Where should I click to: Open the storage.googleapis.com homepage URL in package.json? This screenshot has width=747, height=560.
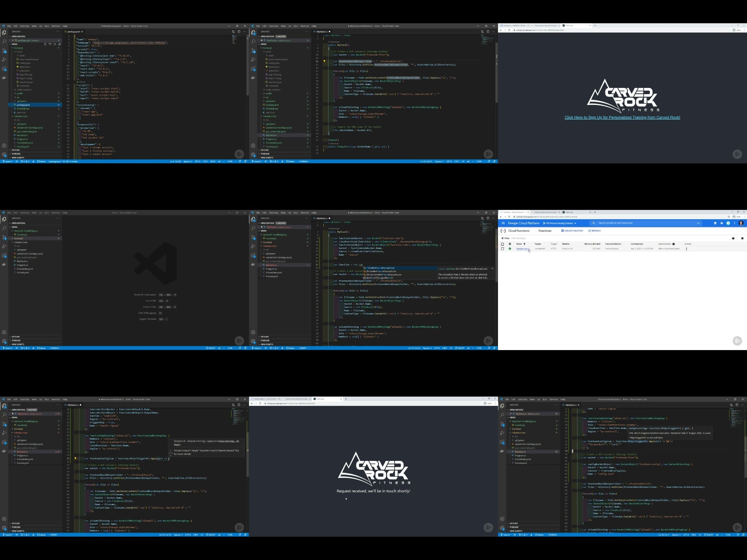pyautogui.click(x=129, y=43)
